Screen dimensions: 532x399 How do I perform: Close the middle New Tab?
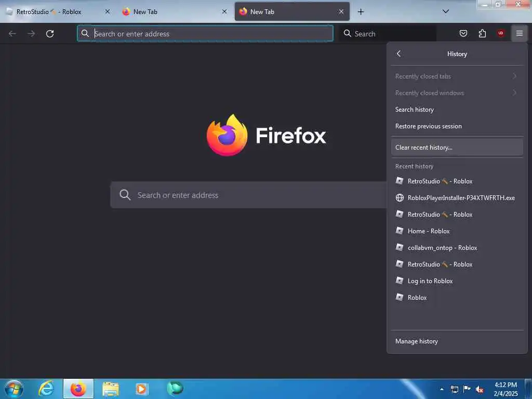(x=224, y=11)
